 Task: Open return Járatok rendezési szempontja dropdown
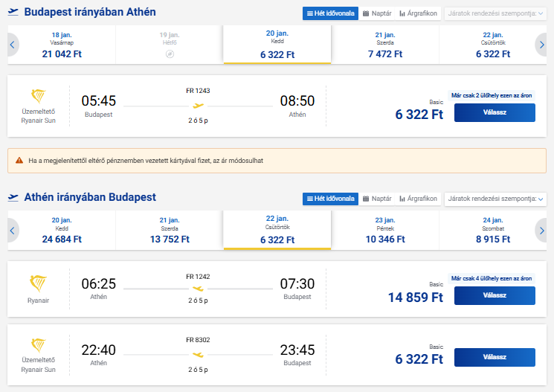tap(495, 199)
